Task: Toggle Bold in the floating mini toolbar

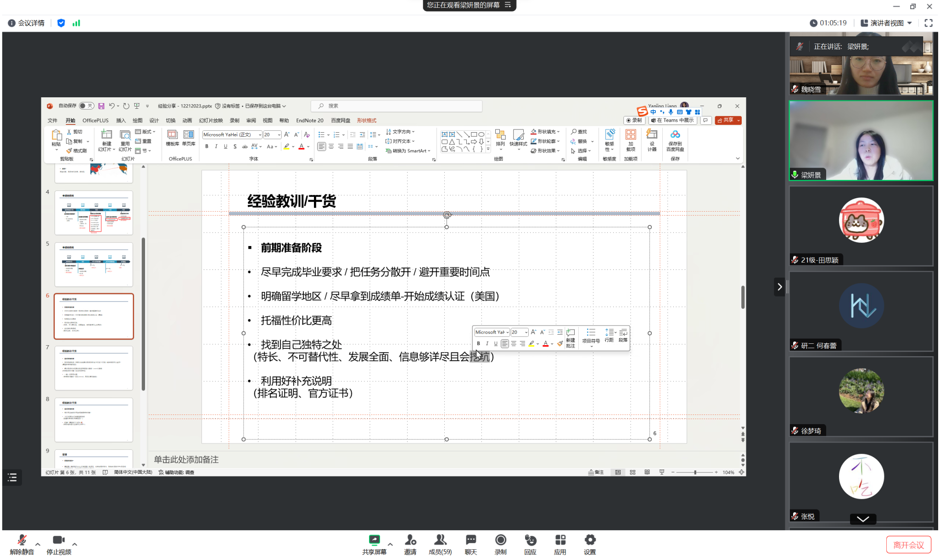Action: [x=478, y=343]
